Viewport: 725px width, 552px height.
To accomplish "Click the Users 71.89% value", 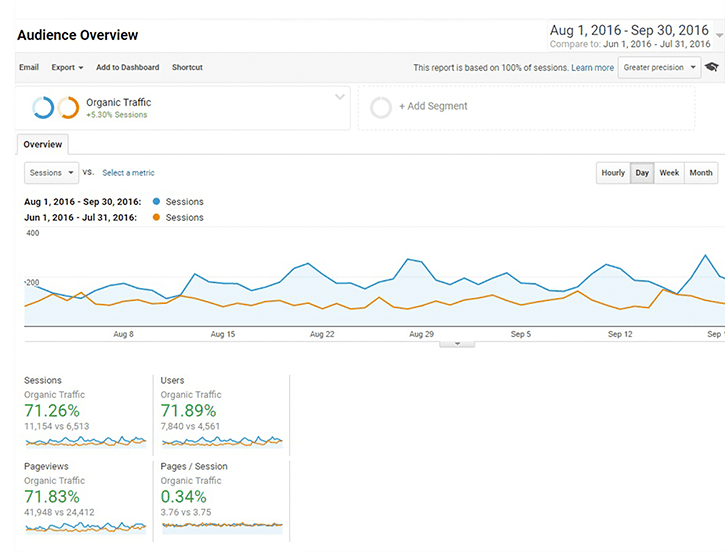I will [188, 411].
